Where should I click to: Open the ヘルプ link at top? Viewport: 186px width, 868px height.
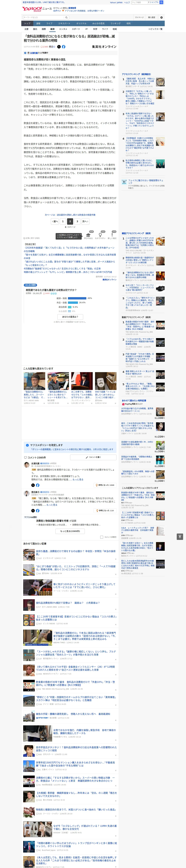point(127,2)
